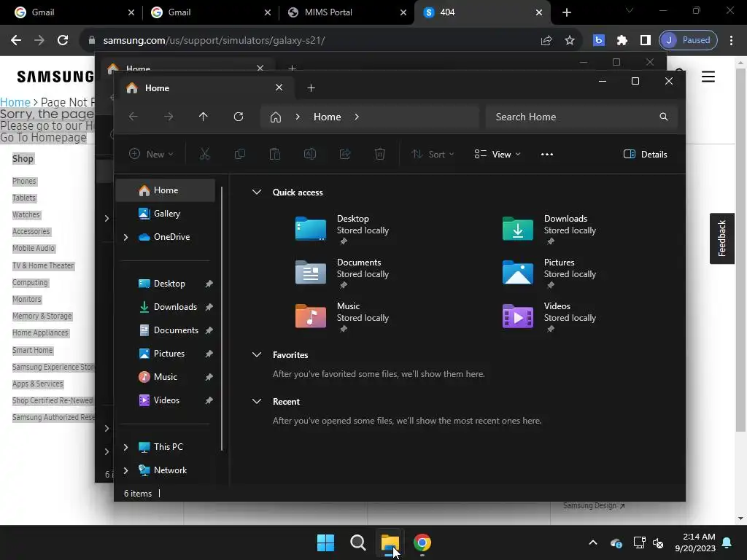Image resolution: width=747 pixels, height=560 pixels.
Task: Unpin Downloads using sidebar pin icon
Action: click(x=209, y=307)
